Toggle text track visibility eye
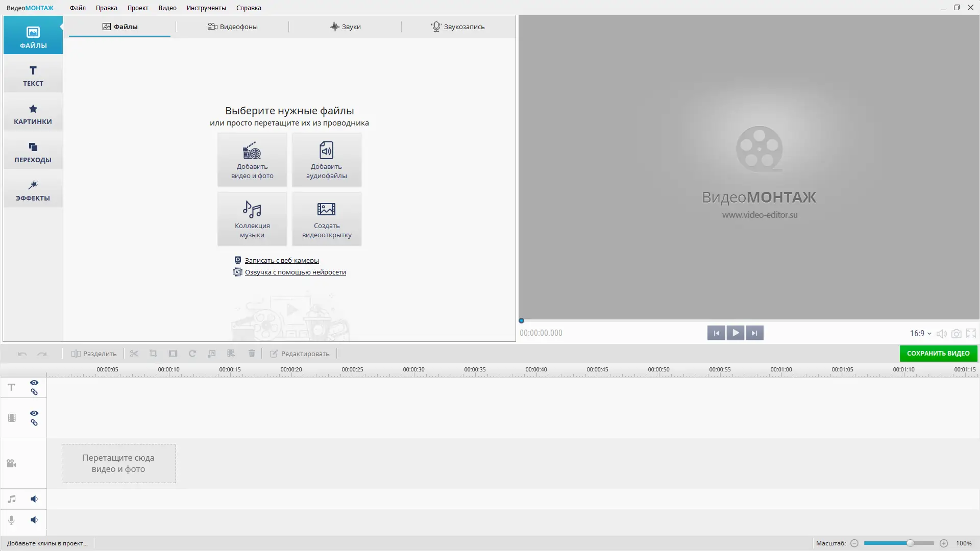Viewport: 980px width, 551px height. pyautogui.click(x=34, y=383)
